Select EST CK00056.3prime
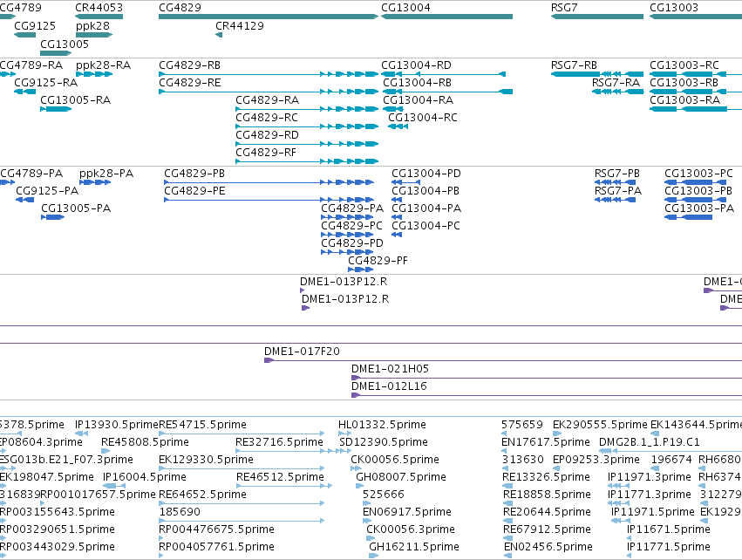The height and width of the screenshot is (560, 742). [x=369, y=538]
